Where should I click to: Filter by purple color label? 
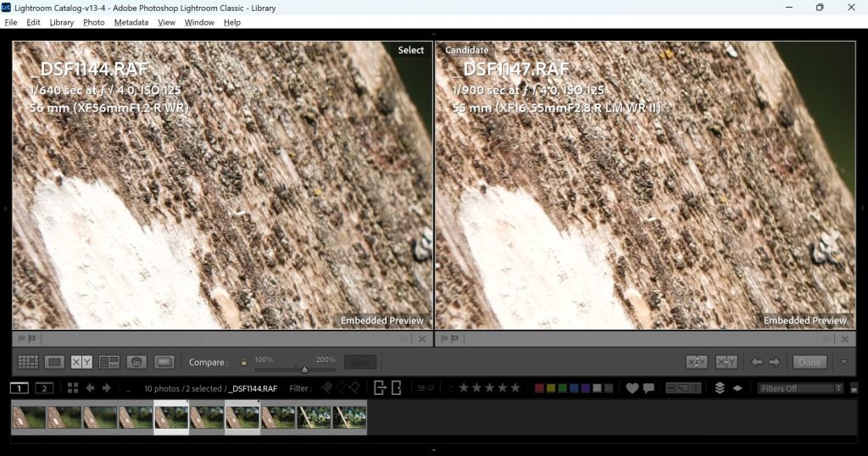pyautogui.click(x=586, y=388)
